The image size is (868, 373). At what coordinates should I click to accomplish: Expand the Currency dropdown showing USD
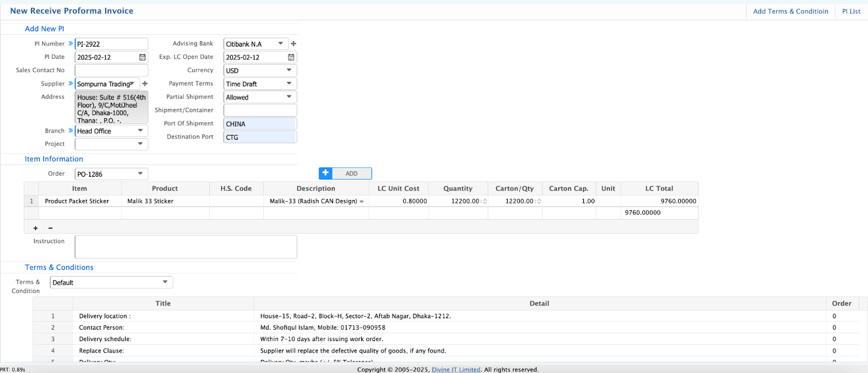coord(289,70)
